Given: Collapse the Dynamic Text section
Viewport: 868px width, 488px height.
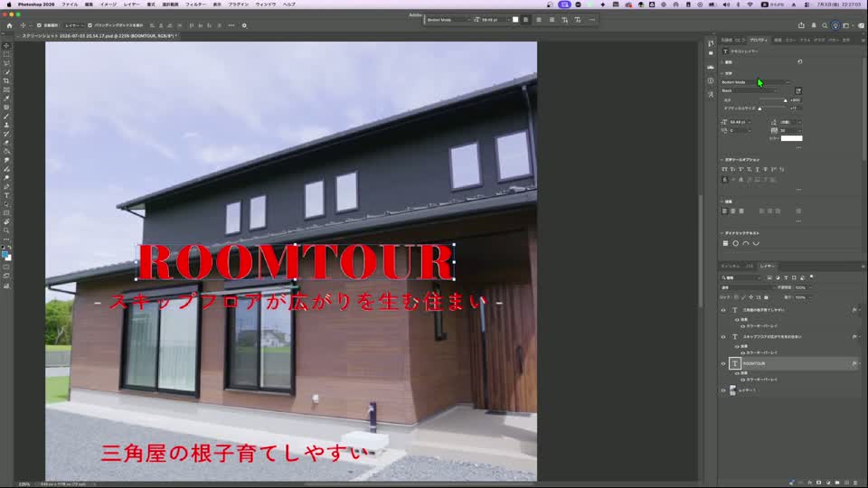Looking at the screenshot, I should pyautogui.click(x=722, y=233).
